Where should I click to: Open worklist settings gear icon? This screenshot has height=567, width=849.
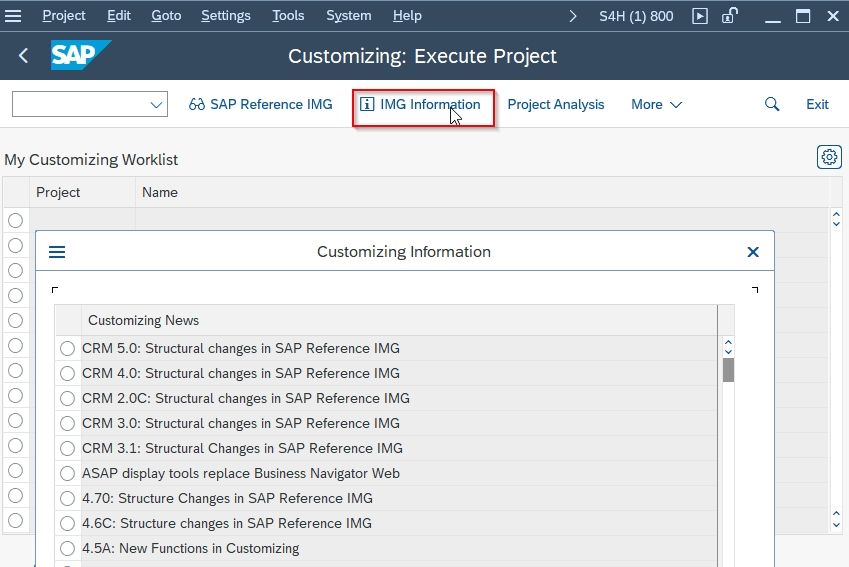point(829,157)
